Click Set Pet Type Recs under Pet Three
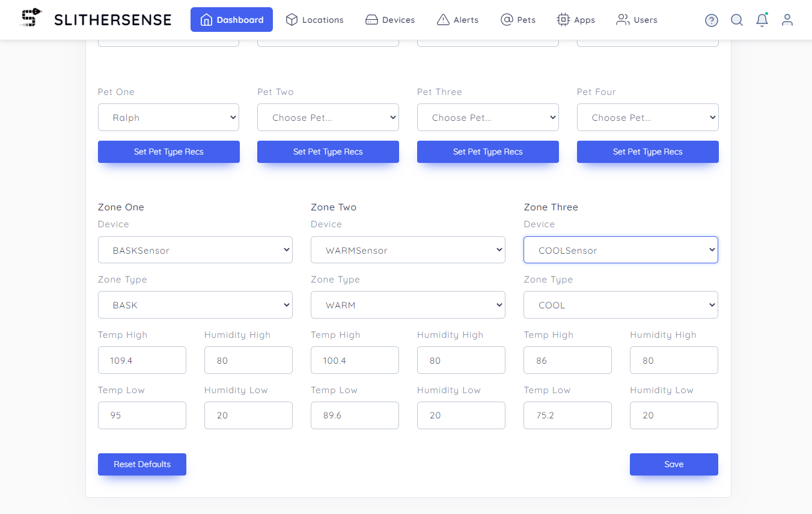Viewport: 812px width, 514px height. pyautogui.click(x=488, y=151)
